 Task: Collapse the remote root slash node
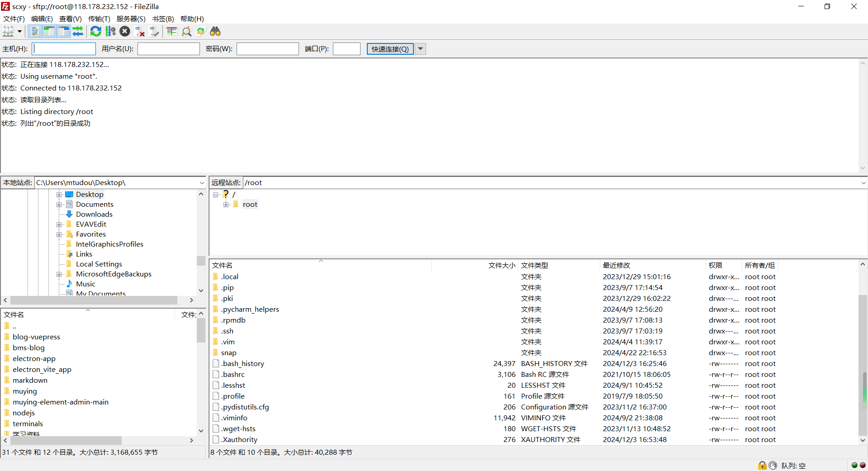coord(215,195)
